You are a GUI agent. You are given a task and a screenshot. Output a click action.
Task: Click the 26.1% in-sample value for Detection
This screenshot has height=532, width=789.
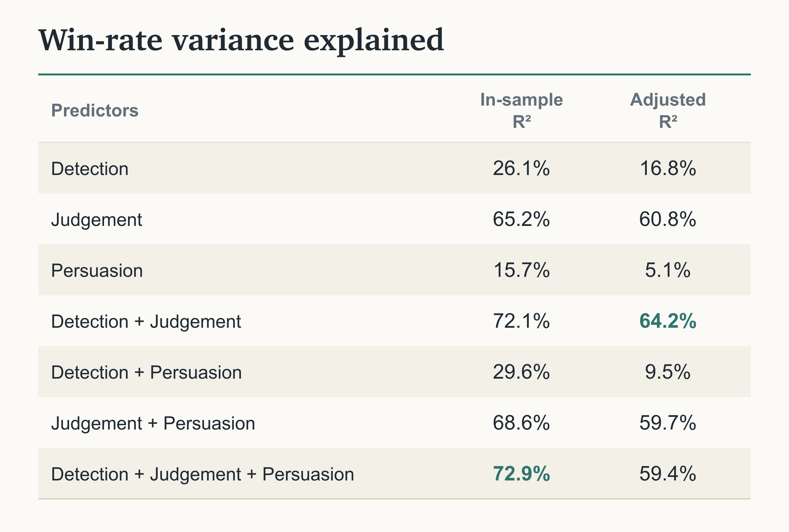[521, 168]
